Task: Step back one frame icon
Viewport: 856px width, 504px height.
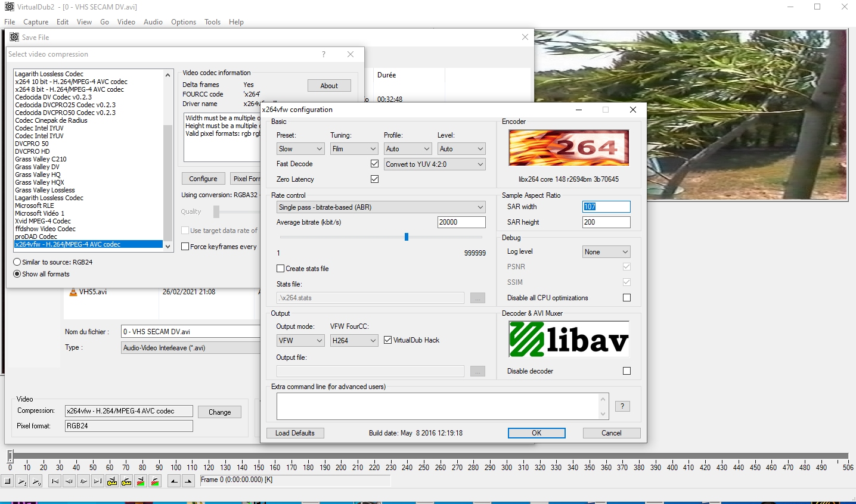Action: (x=69, y=481)
